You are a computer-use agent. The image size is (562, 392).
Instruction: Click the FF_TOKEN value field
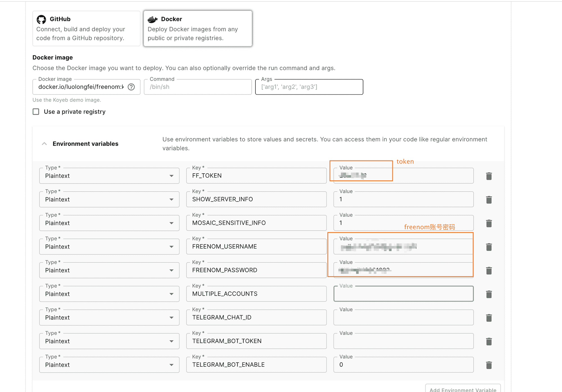[404, 176]
